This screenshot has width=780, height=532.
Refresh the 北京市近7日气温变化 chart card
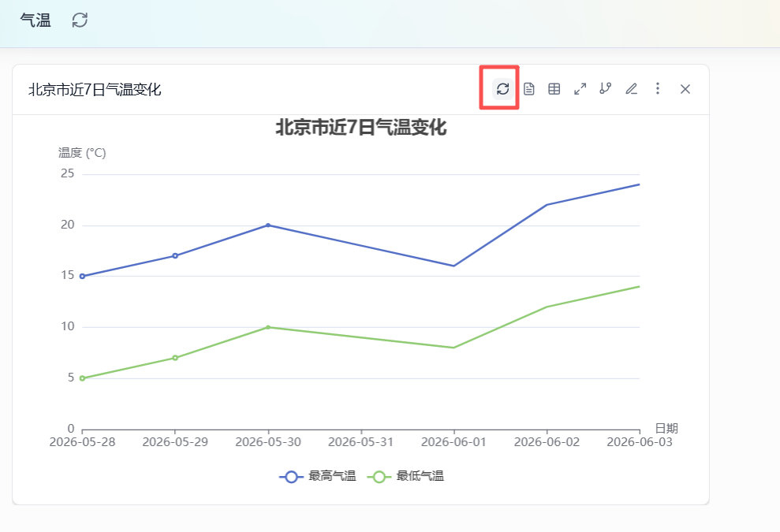[502, 89]
